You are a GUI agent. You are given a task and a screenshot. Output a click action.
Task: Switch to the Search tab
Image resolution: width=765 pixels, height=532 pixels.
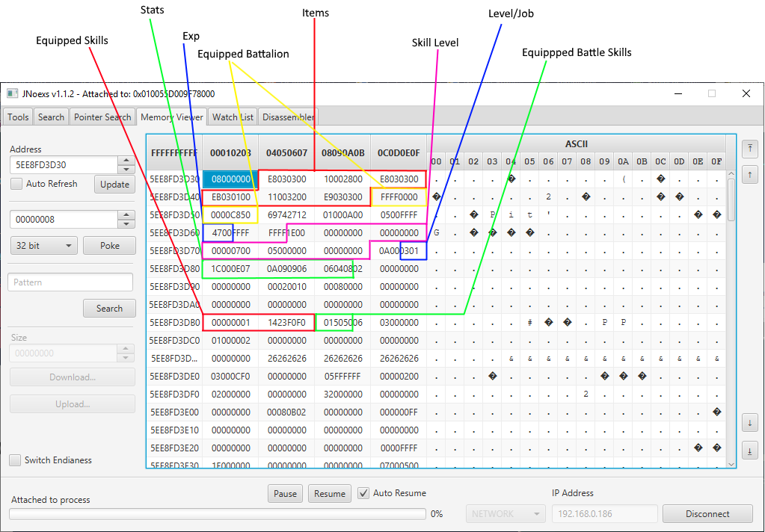coord(51,117)
